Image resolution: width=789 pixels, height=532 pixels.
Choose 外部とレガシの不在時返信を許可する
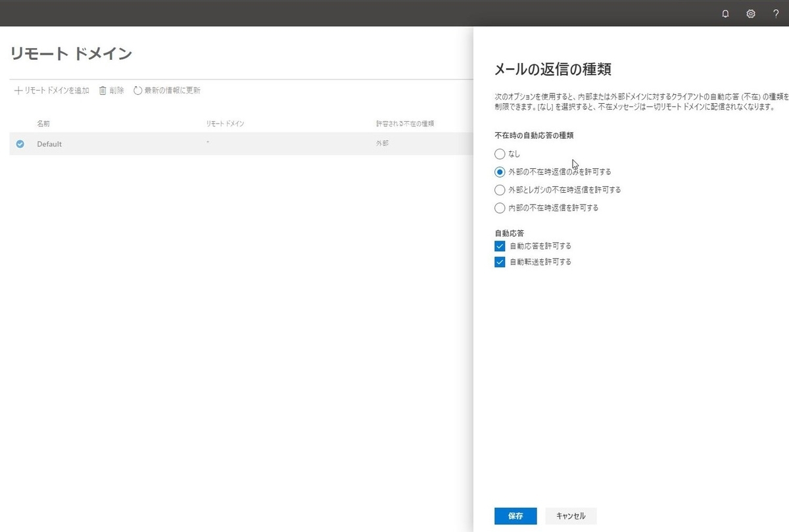tap(500, 189)
